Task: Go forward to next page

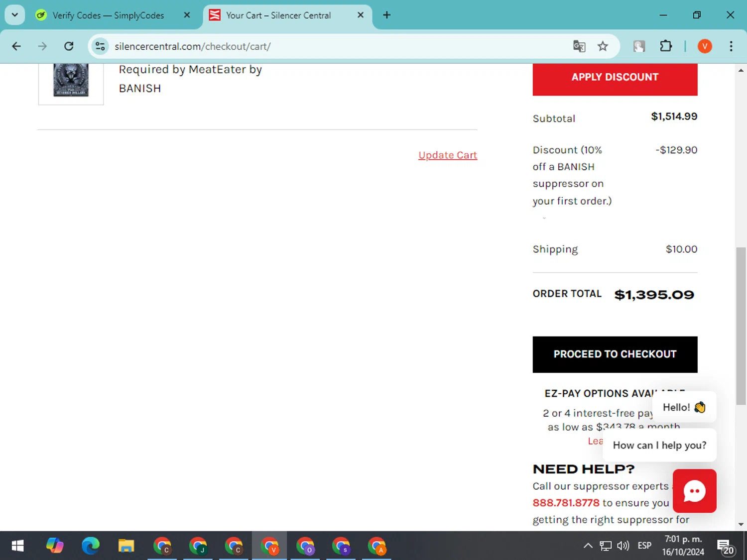Action: tap(42, 46)
